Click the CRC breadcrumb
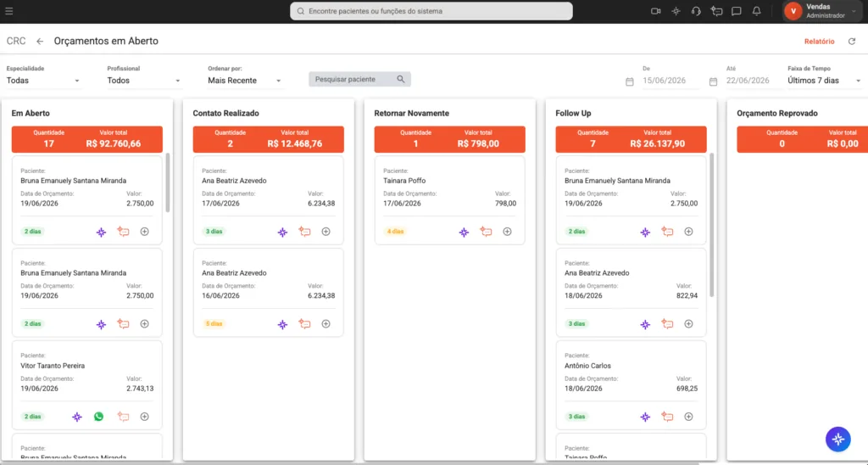This screenshot has height=465, width=868. click(16, 41)
